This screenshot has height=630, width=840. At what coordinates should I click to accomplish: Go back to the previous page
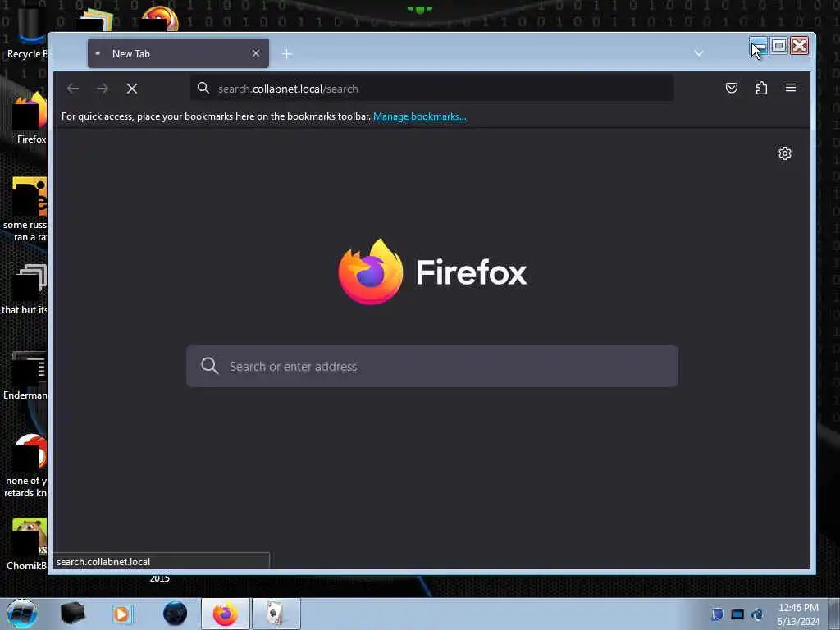(73, 89)
